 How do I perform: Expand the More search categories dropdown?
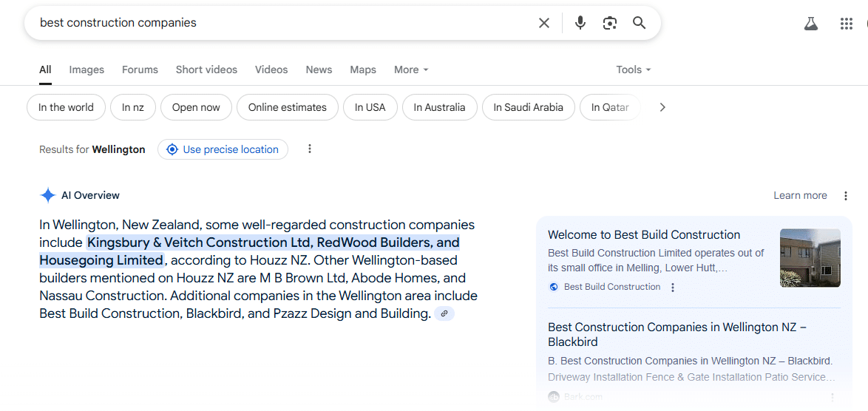coord(411,69)
